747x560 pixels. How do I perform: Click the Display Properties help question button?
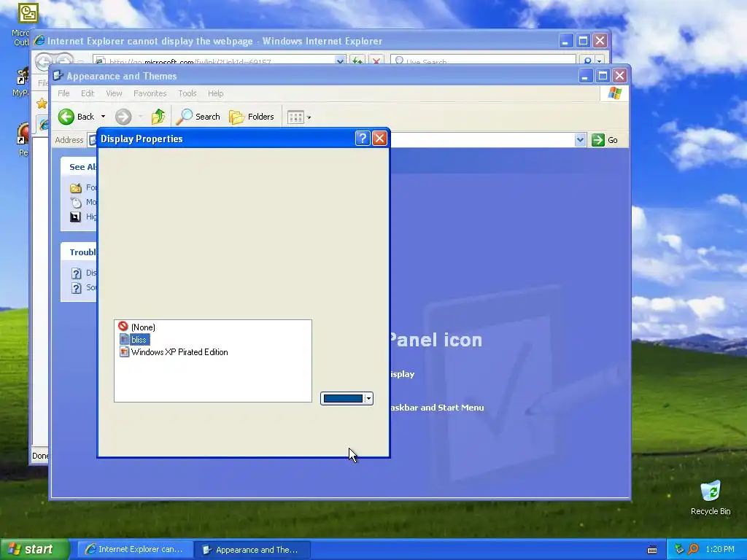click(362, 139)
